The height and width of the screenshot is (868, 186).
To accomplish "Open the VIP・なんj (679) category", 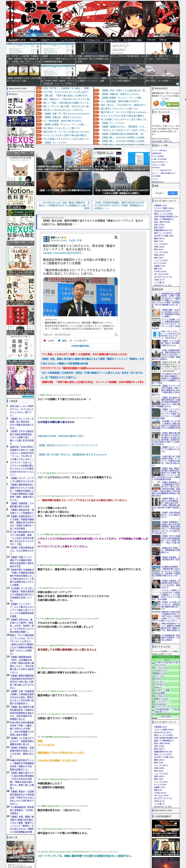I will [161, 274].
